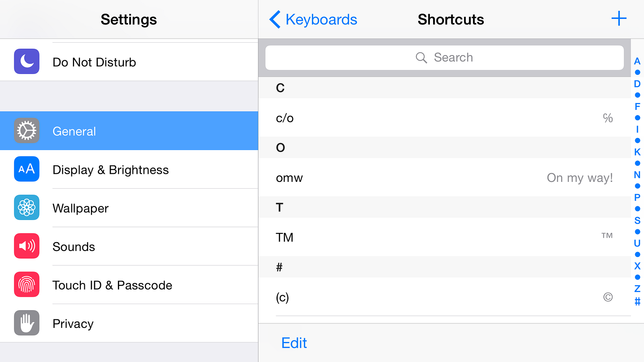
Task: Tap the Do Not Disturb moon icon
Action: point(27,62)
